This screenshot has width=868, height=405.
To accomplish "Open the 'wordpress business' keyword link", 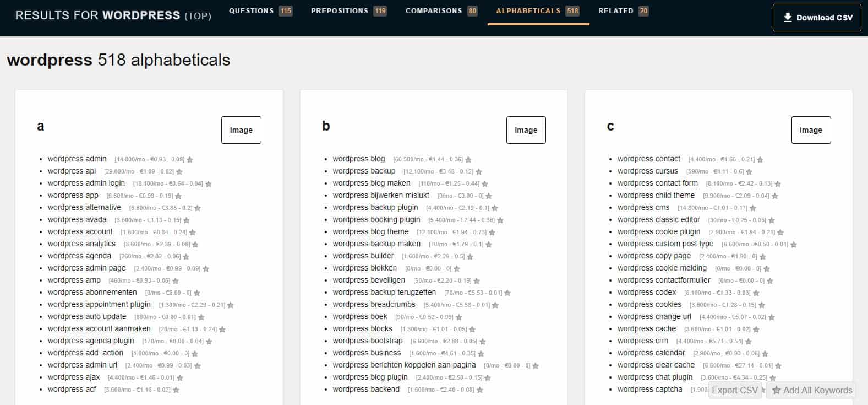I will [x=367, y=353].
